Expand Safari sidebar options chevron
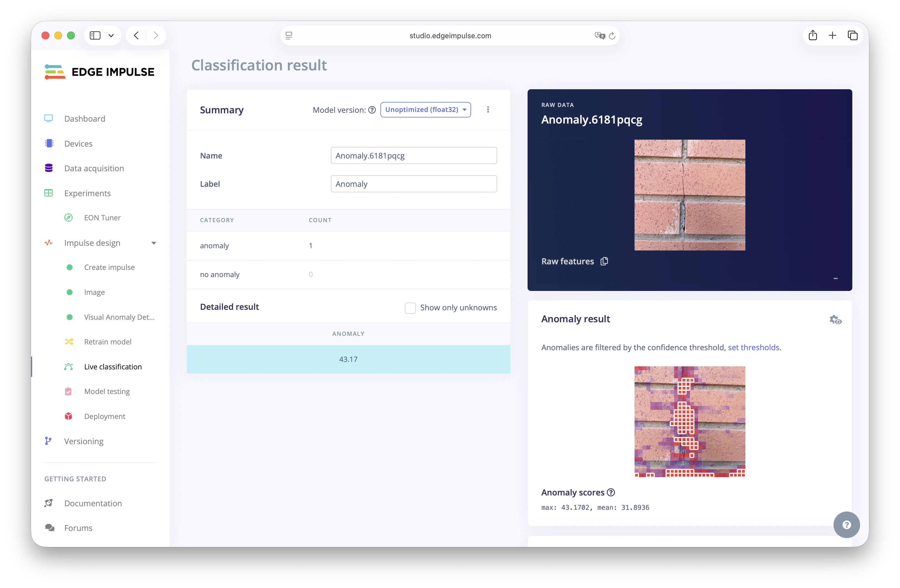This screenshot has width=900, height=588. click(x=111, y=35)
